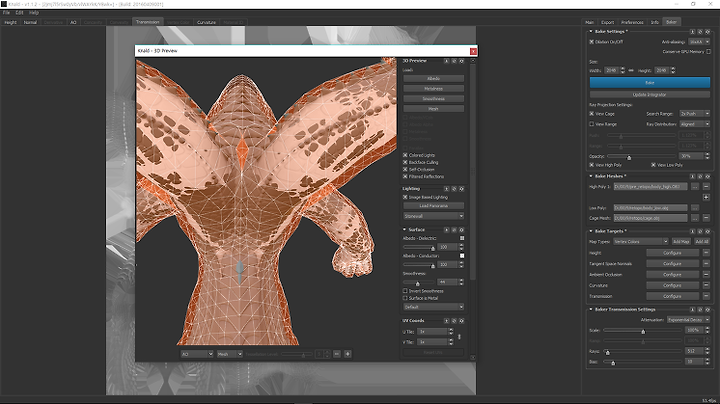Click the Update Integrator button
The image size is (720, 404).
point(650,95)
